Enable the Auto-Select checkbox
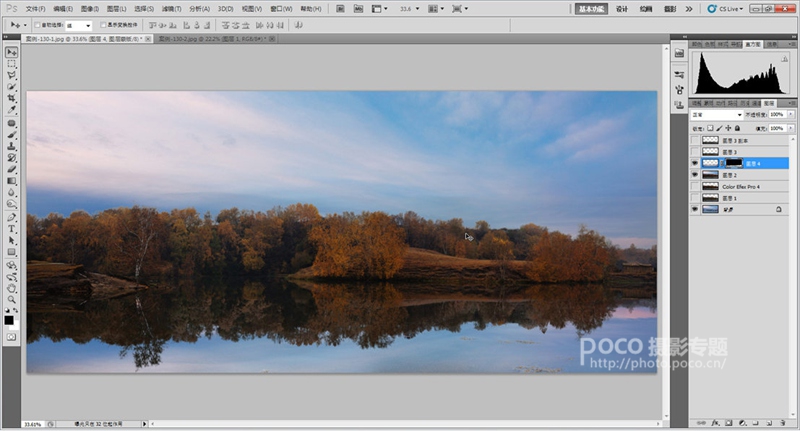This screenshot has height=431, width=800. (37, 25)
